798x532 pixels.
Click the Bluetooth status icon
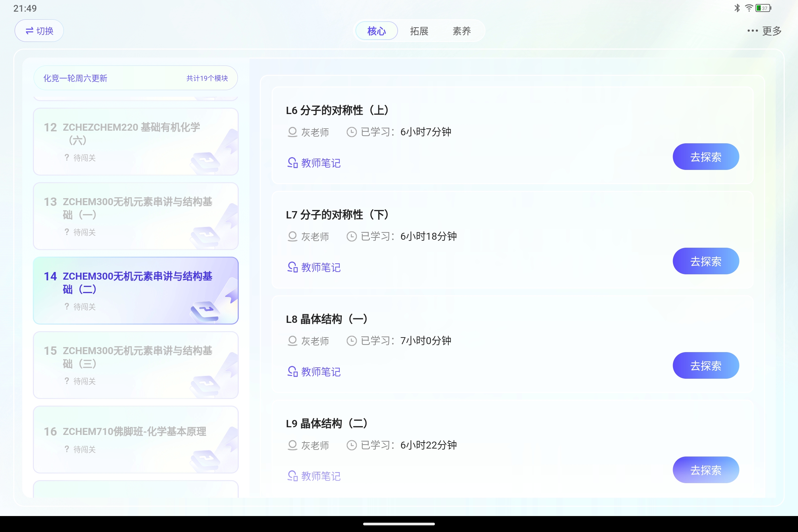point(737,8)
